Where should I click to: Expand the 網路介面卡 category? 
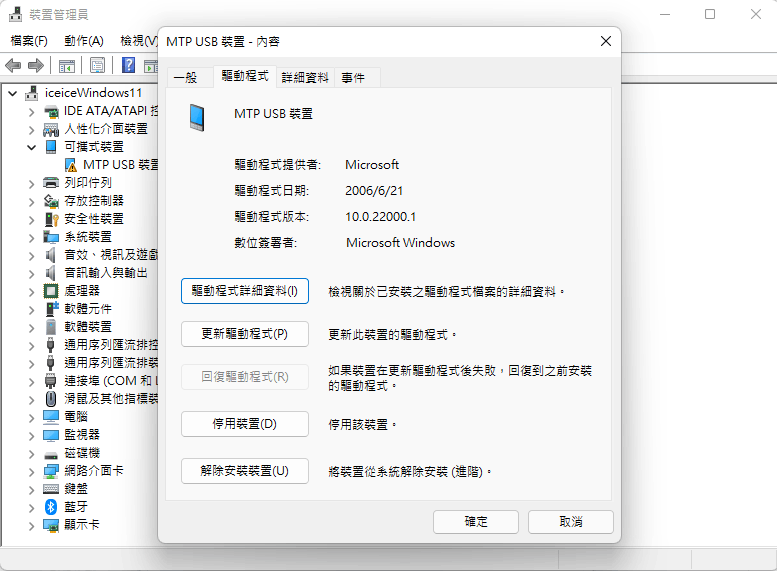tap(32, 472)
